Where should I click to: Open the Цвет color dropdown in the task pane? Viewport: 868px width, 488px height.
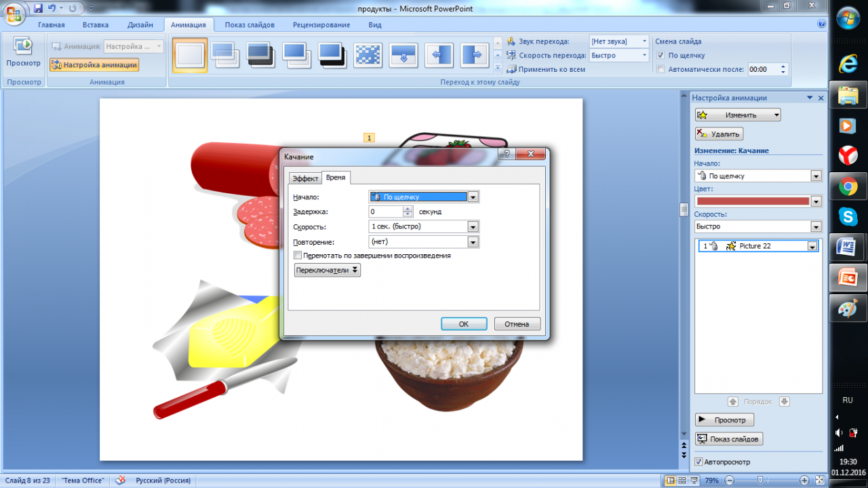click(x=816, y=201)
